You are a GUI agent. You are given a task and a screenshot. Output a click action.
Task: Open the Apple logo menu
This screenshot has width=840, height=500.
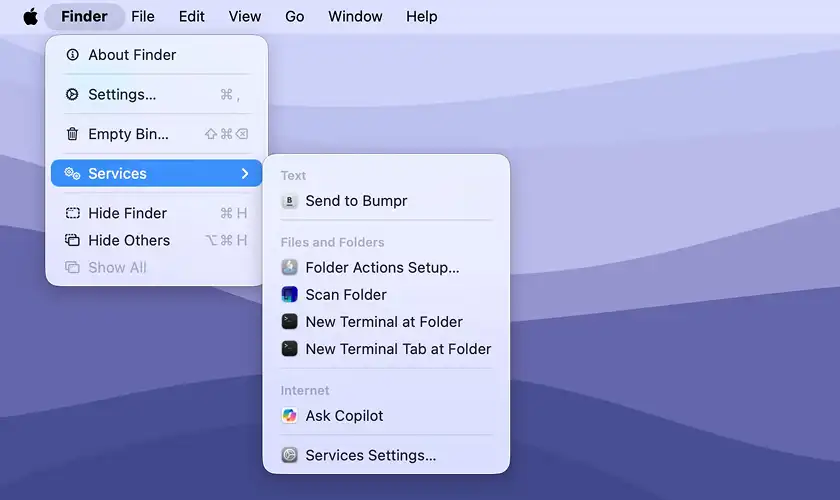pyautogui.click(x=31, y=17)
